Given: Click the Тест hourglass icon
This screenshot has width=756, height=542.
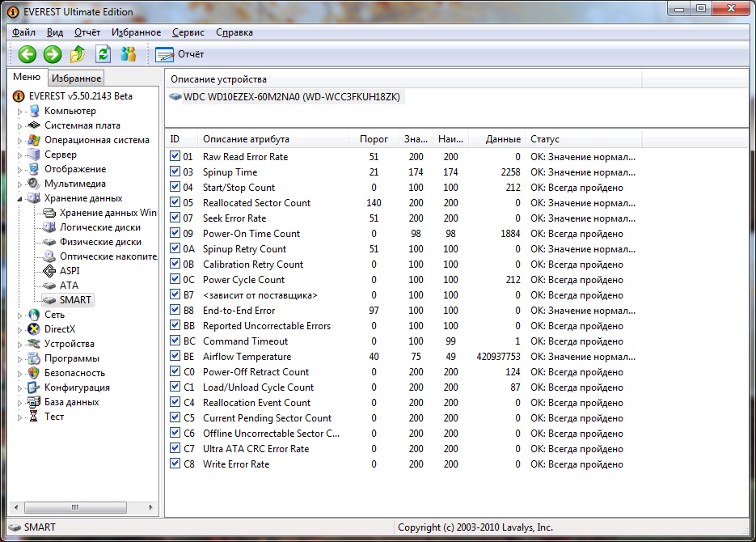Looking at the screenshot, I should pyautogui.click(x=34, y=416).
